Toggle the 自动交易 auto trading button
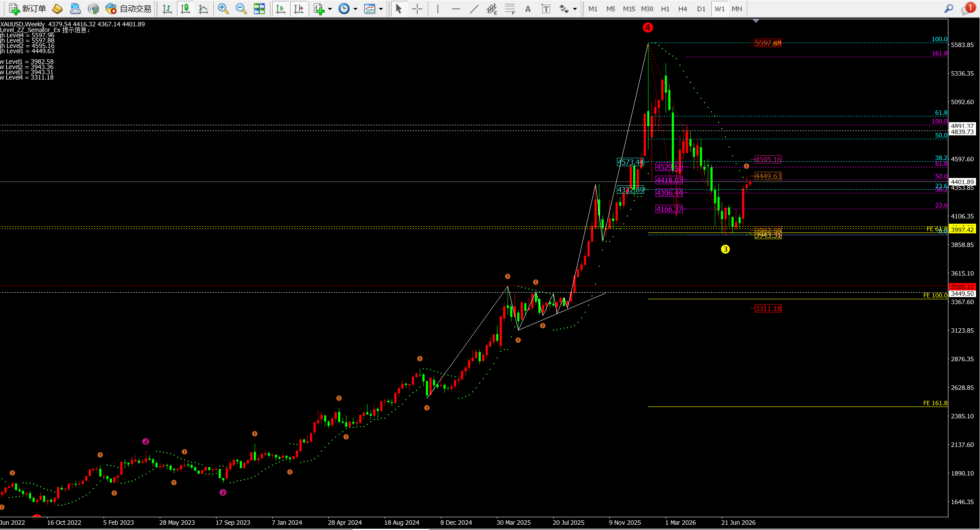 (129, 9)
